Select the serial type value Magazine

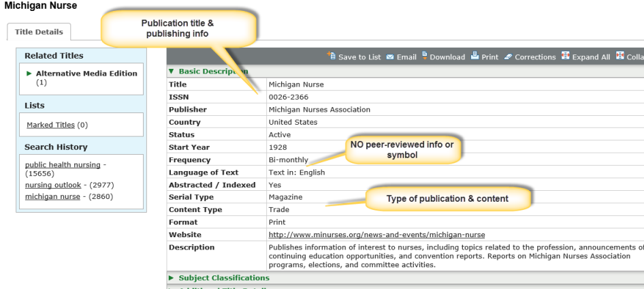coord(285,198)
